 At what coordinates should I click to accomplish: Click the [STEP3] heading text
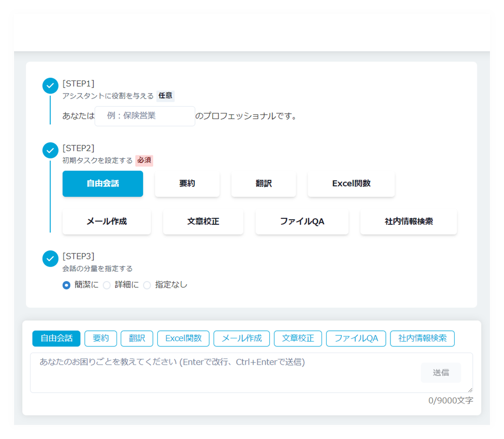click(x=78, y=256)
